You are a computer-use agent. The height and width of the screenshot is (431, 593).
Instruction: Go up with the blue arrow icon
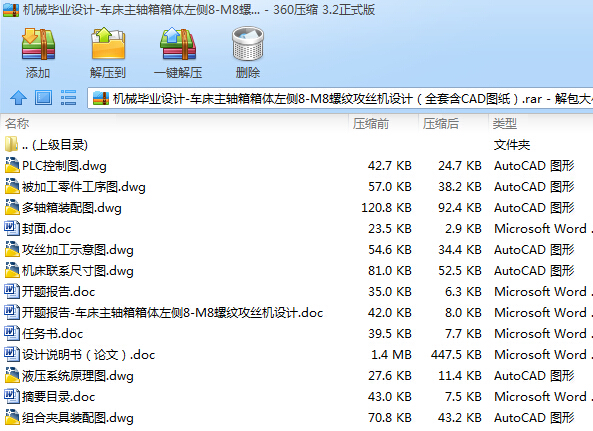pos(18,98)
